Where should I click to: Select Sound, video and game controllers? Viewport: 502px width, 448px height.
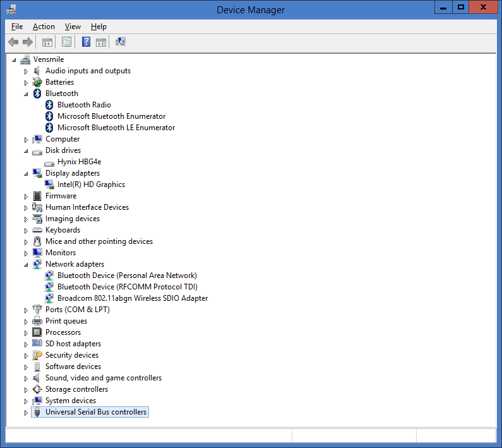(104, 378)
